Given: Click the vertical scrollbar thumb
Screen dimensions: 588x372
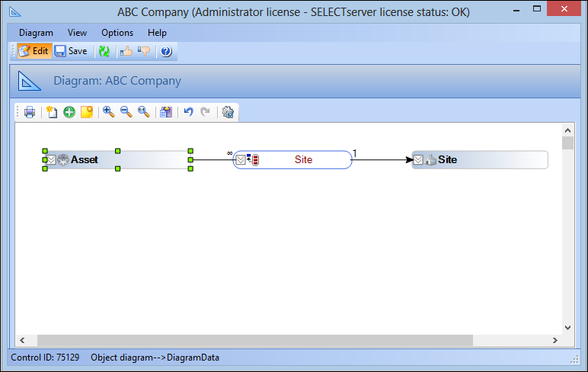Looking at the screenshot, I should [x=567, y=143].
